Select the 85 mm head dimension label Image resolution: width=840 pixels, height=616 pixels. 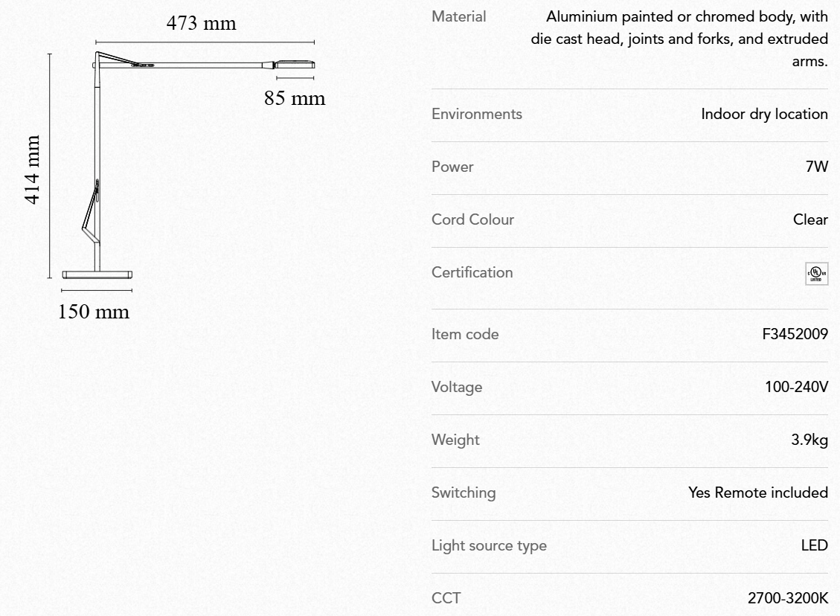click(295, 98)
